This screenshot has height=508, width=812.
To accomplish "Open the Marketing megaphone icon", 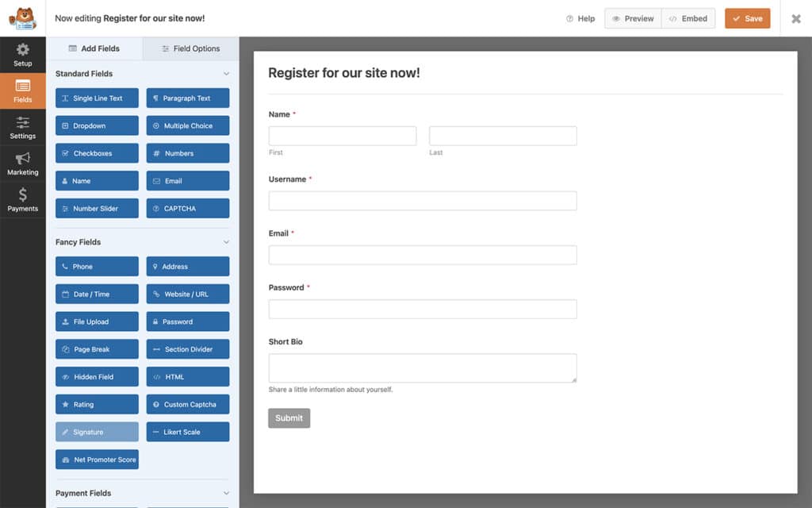I will [22, 163].
